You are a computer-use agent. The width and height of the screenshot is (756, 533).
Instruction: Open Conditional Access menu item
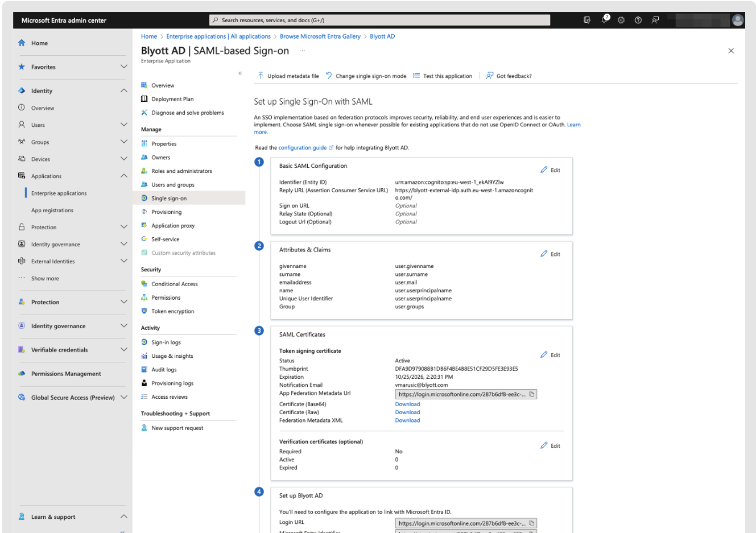pos(174,284)
